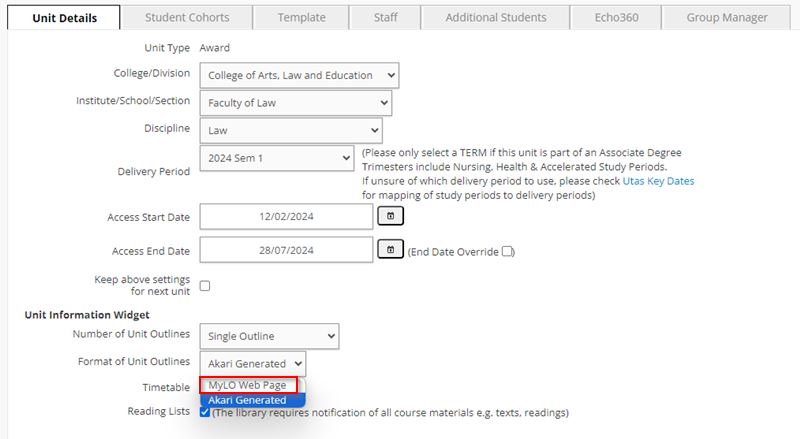Screen dimensions: 800x439
Task: Click the Unit Information Widget heading
Action: [x=87, y=315]
